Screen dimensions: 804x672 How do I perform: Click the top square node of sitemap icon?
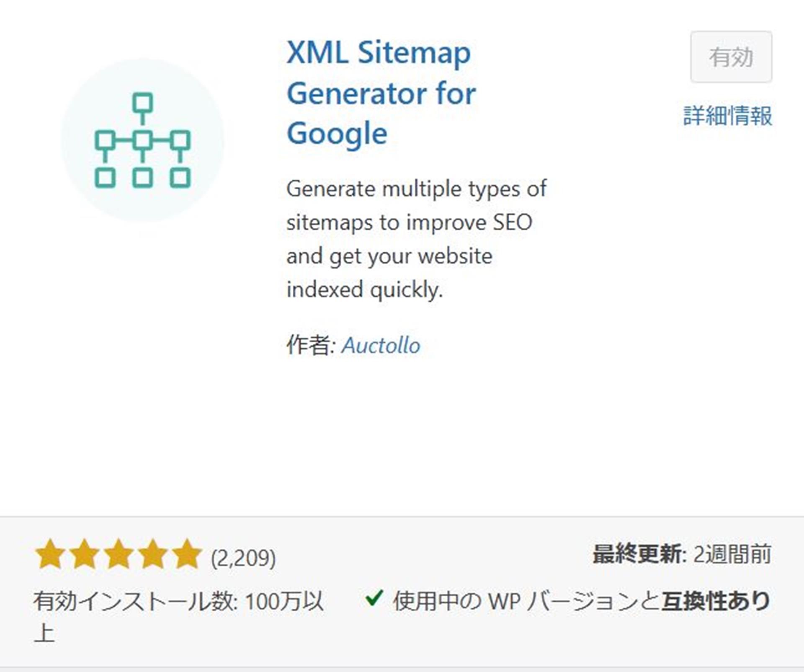pyautogui.click(x=142, y=103)
